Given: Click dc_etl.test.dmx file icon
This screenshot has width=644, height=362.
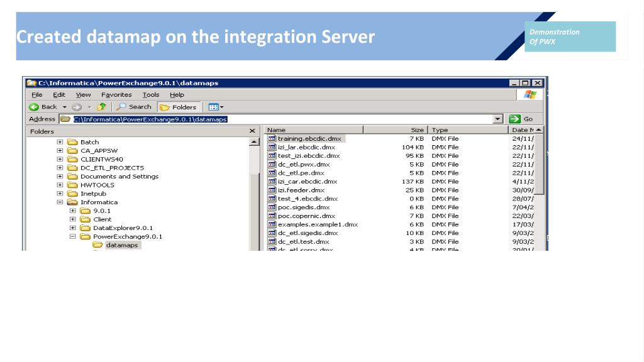Looking at the screenshot, I should click(x=272, y=242).
